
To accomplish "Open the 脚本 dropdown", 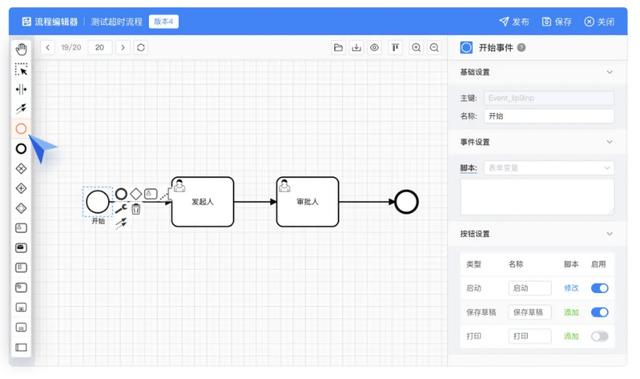I will point(549,168).
